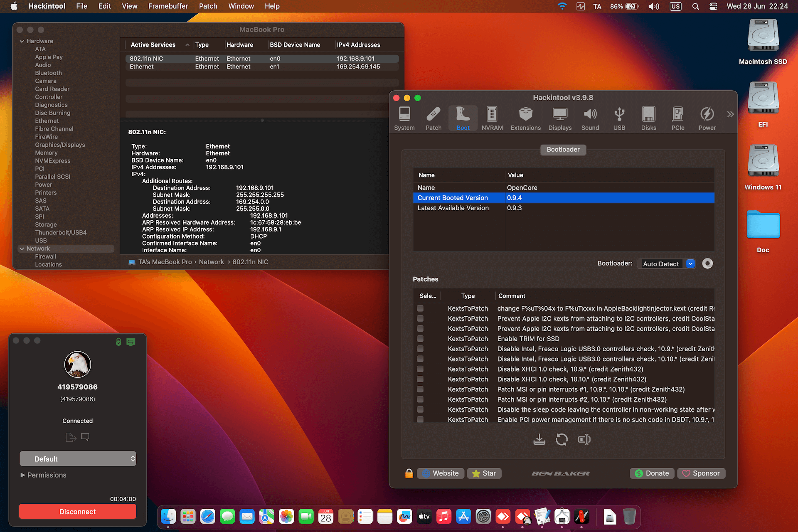Tick checkbox for AppleBacklightInjector patch
The width and height of the screenshot is (798, 532).
pos(420,308)
